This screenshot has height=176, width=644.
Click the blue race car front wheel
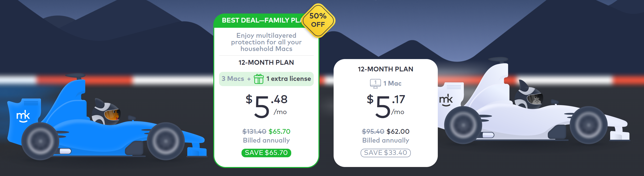point(165,141)
